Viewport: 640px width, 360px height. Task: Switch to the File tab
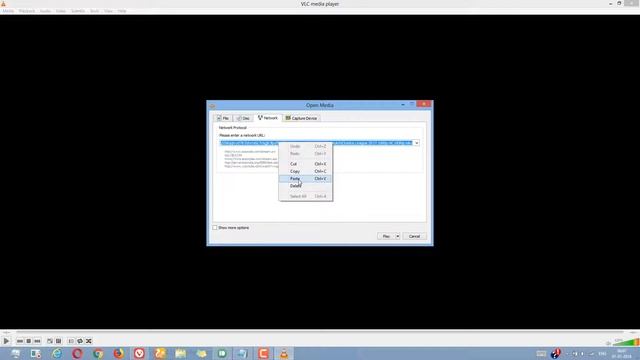[223, 118]
